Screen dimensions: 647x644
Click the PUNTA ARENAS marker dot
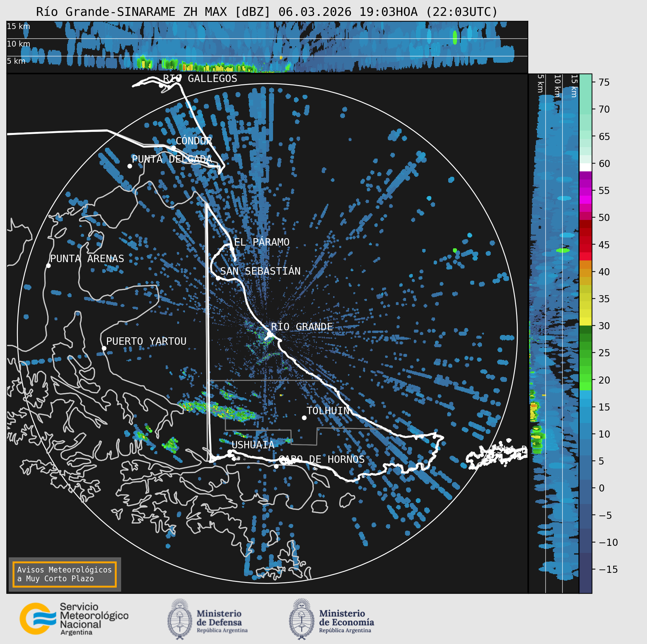pyautogui.click(x=48, y=266)
